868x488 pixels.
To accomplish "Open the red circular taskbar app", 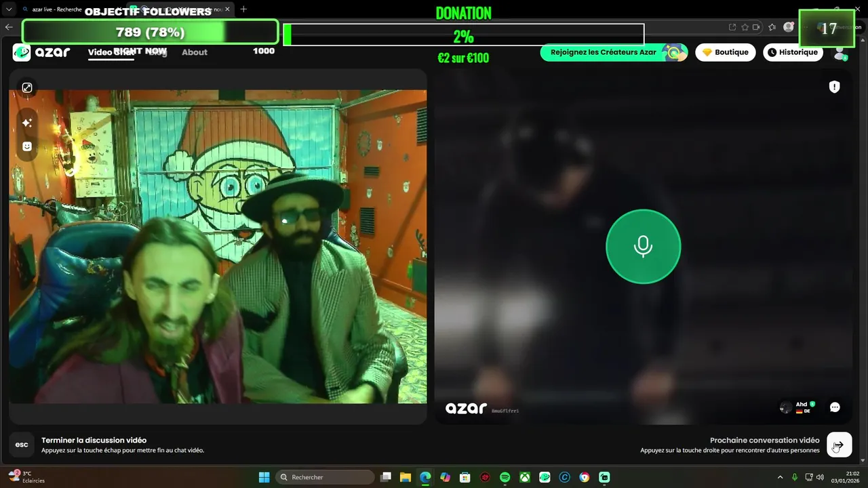I will (x=485, y=477).
